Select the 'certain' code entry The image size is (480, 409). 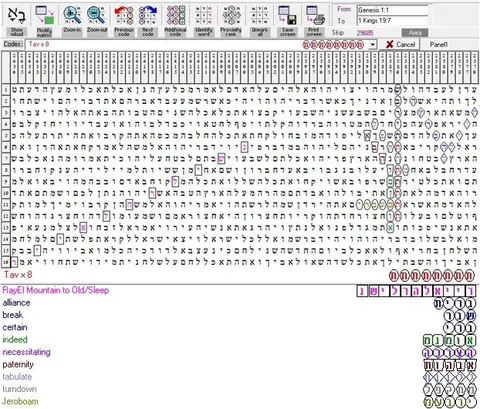click(15, 327)
